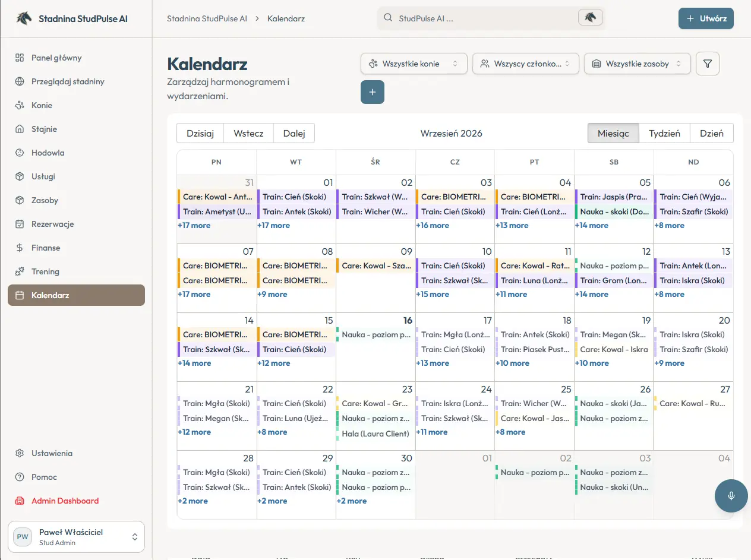Select Kalendarz in the sidebar menu

click(x=76, y=295)
